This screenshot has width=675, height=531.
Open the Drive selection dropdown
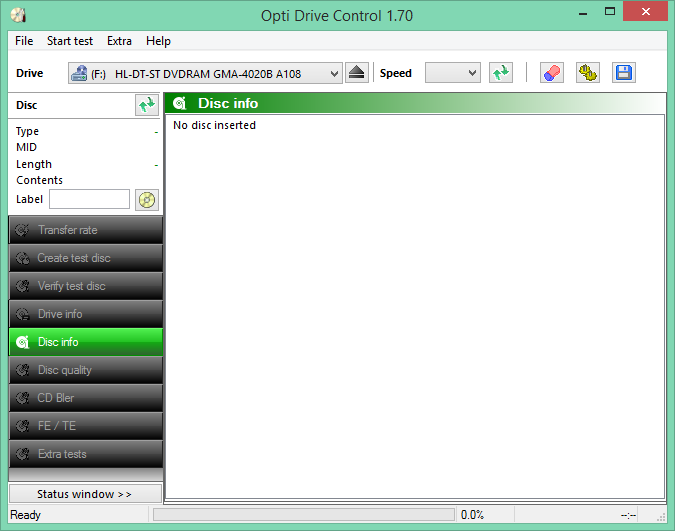pyautogui.click(x=205, y=73)
